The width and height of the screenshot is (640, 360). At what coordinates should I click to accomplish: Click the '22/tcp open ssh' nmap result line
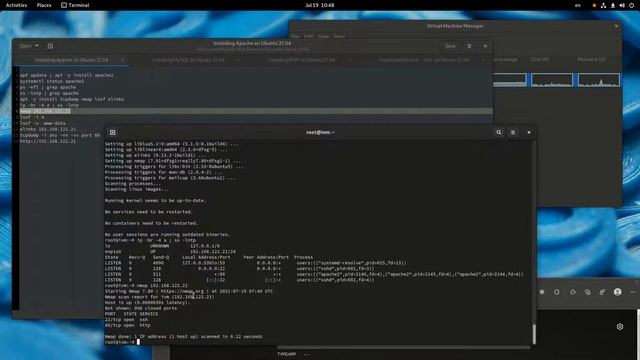127,320
